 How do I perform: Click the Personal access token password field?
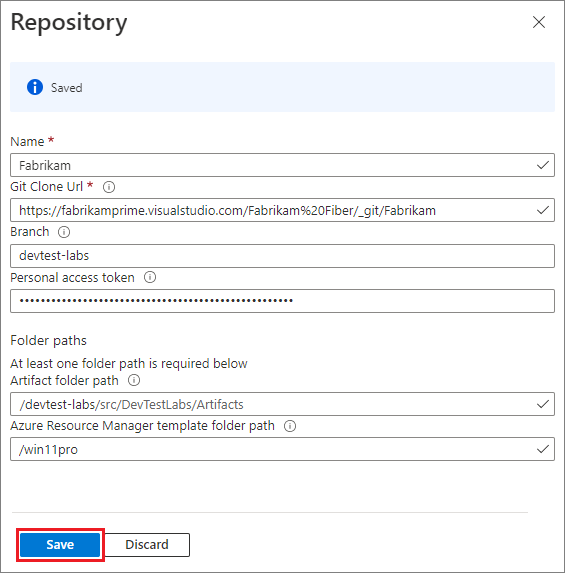pos(282,301)
